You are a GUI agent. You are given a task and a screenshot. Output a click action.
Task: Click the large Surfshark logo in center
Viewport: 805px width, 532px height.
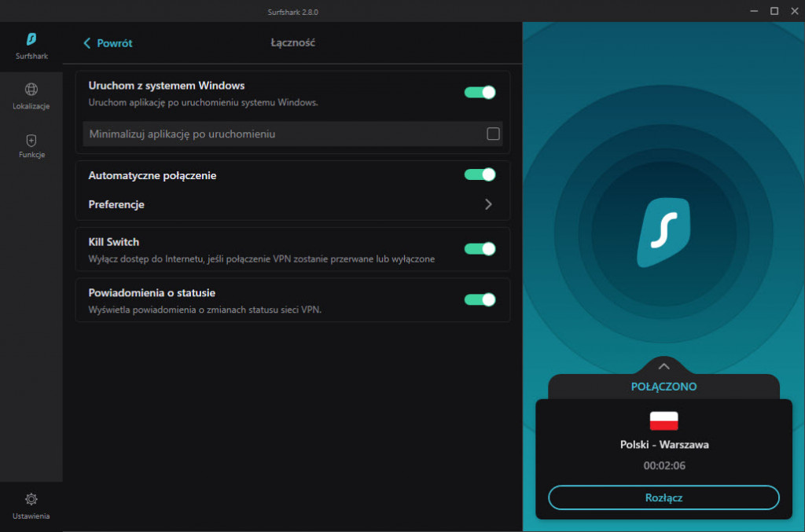coord(663,233)
